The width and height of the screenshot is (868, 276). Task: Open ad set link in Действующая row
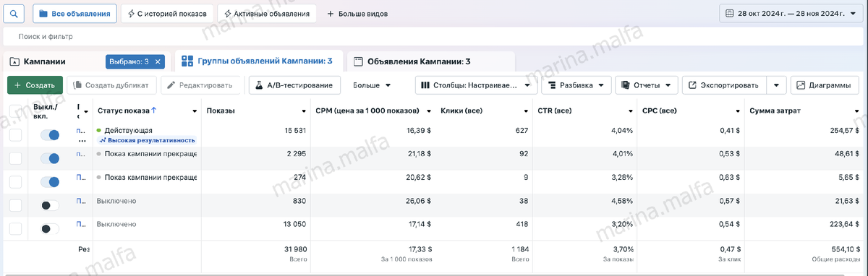pos(80,130)
